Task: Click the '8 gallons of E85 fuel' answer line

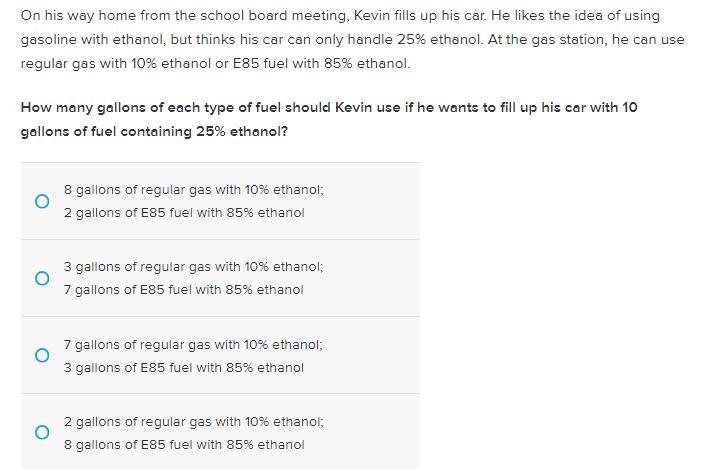Action: click(x=184, y=445)
